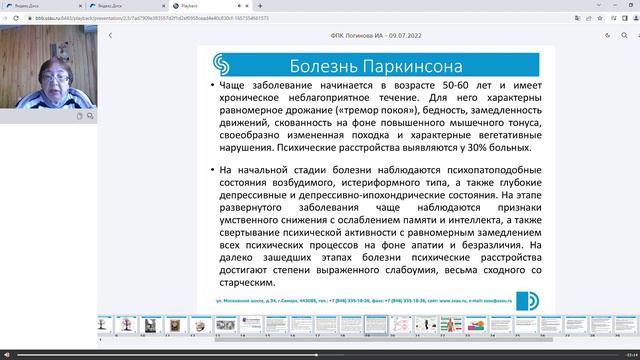Switch to the leftmost Яндекс Диск tab
Screen dimensions: 640x360
[x=44, y=6]
